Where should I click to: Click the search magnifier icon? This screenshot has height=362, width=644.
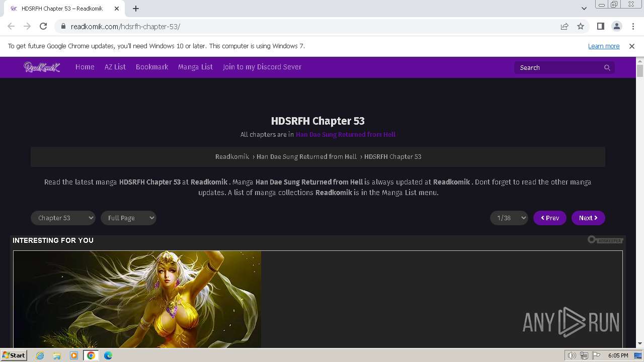tap(607, 67)
